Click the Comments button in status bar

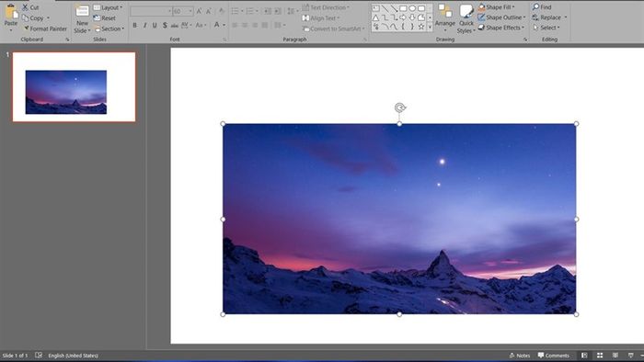tap(554, 356)
